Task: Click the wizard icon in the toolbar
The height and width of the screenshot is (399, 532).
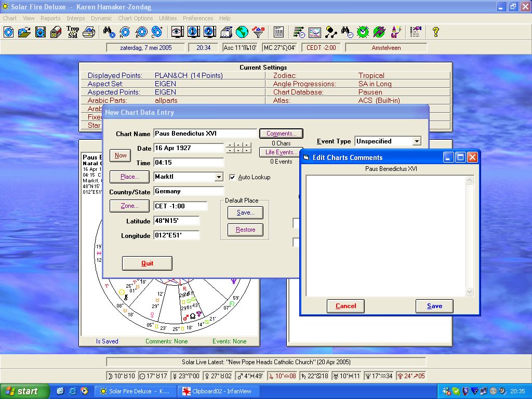Action: pos(396,32)
